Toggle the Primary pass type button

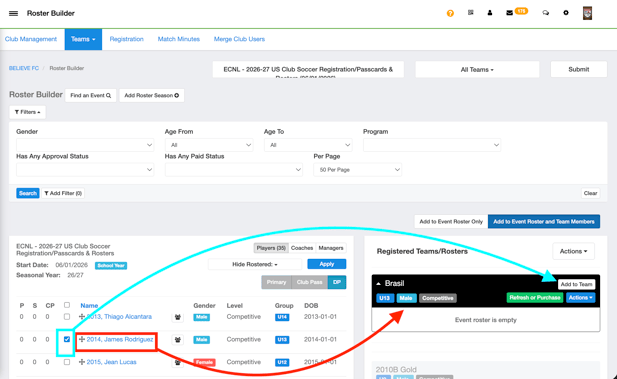point(276,282)
